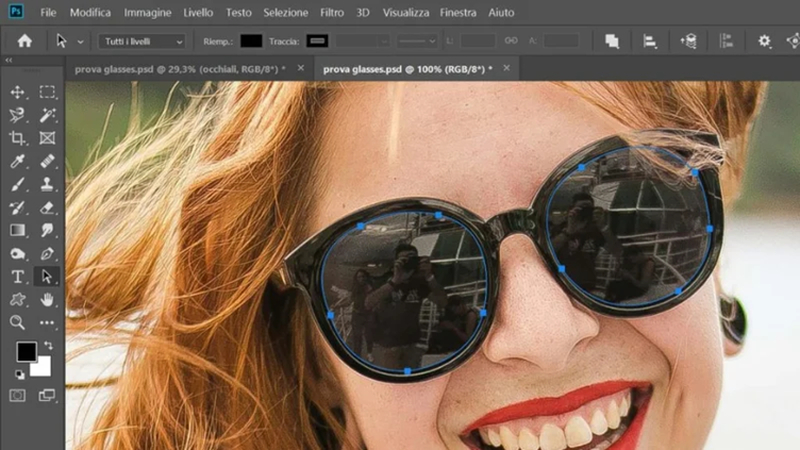The width and height of the screenshot is (800, 450).
Task: Select the Magic Wand tool
Action: point(47,115)
